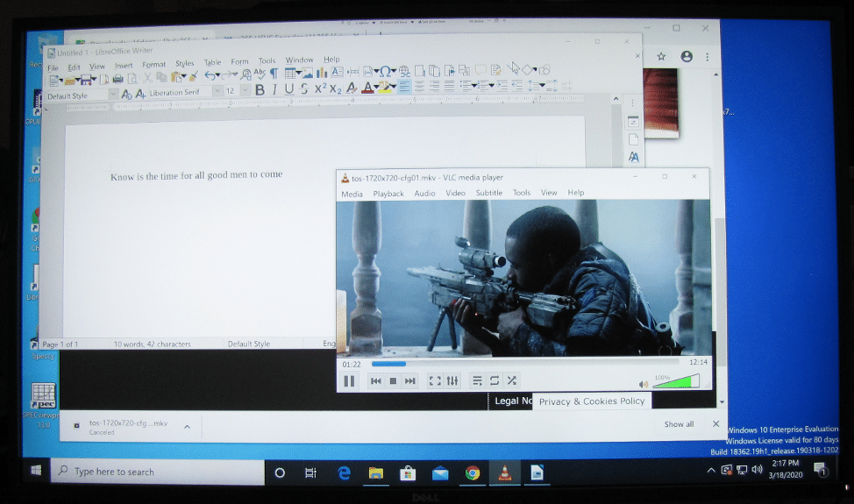
Task: Open the Writer Styles menu
Action: coord(185,64)
